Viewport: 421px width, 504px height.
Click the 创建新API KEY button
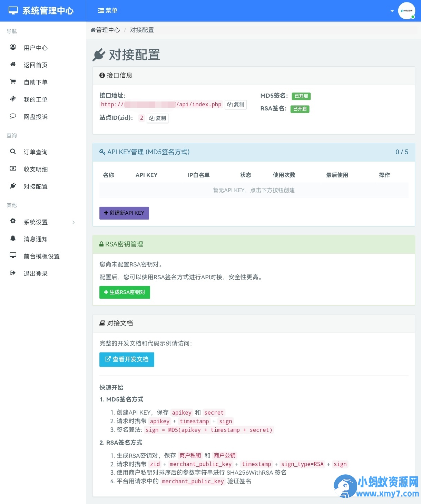[x=124, y=213]
